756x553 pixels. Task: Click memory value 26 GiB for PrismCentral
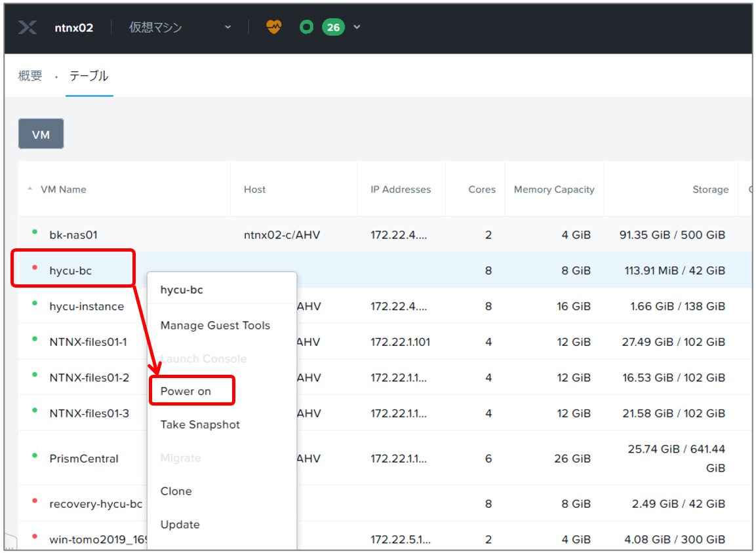pyautogui.click(x=572, y=459)
